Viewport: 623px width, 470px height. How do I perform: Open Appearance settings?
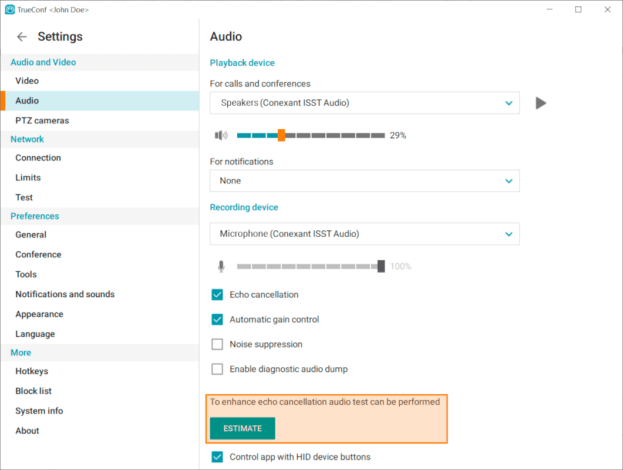click(x=100, y=314)
